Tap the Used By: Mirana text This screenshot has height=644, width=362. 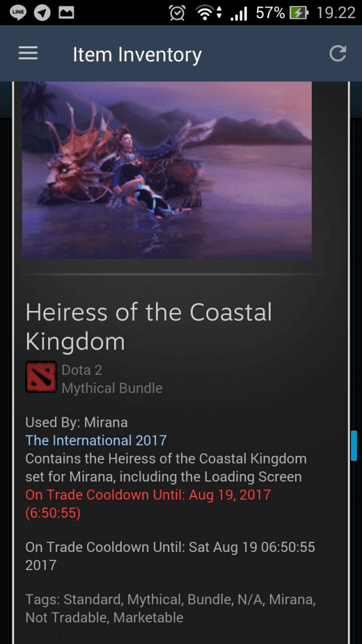(x=77, y=422)
